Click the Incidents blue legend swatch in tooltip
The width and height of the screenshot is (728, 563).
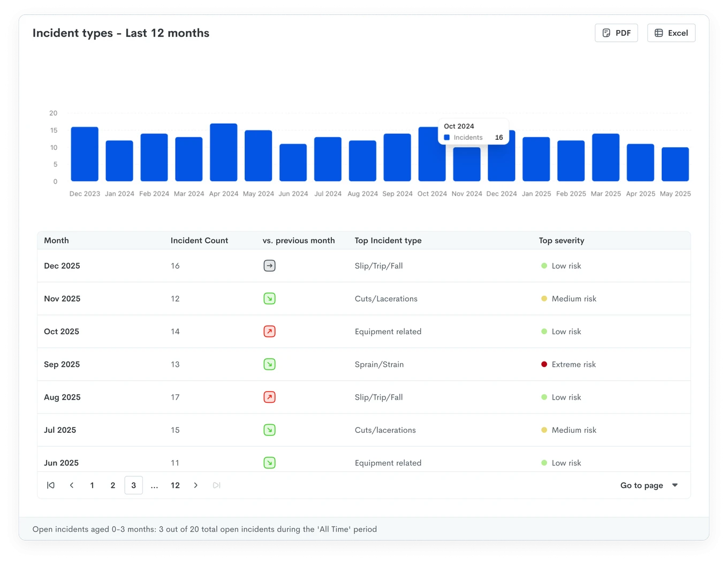pyautogui.click(x=447, y=138)
